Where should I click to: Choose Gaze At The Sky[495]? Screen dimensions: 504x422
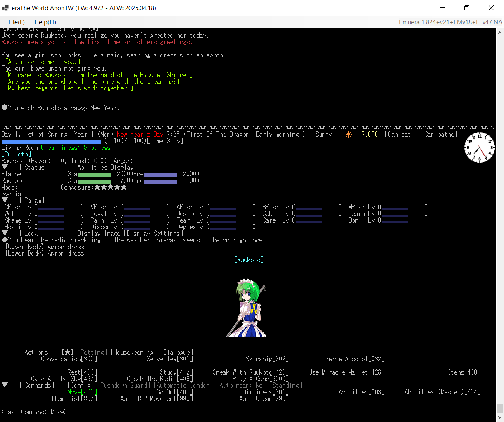point(64,379)
